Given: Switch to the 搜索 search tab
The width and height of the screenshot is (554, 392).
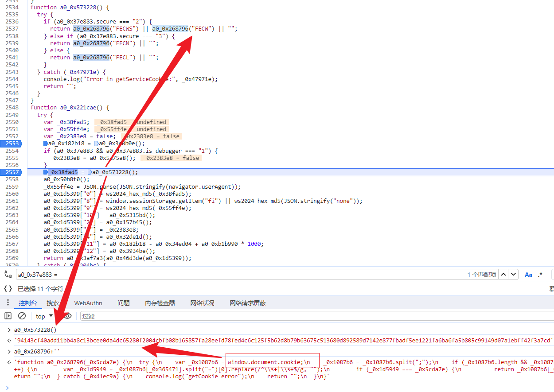Looking at the screenshot, I should click(53, 303).
